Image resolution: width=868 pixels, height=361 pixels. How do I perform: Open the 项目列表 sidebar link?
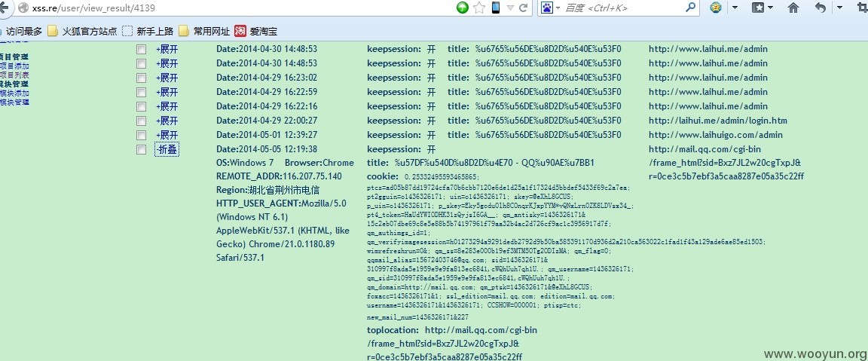[x=14, y=75]
